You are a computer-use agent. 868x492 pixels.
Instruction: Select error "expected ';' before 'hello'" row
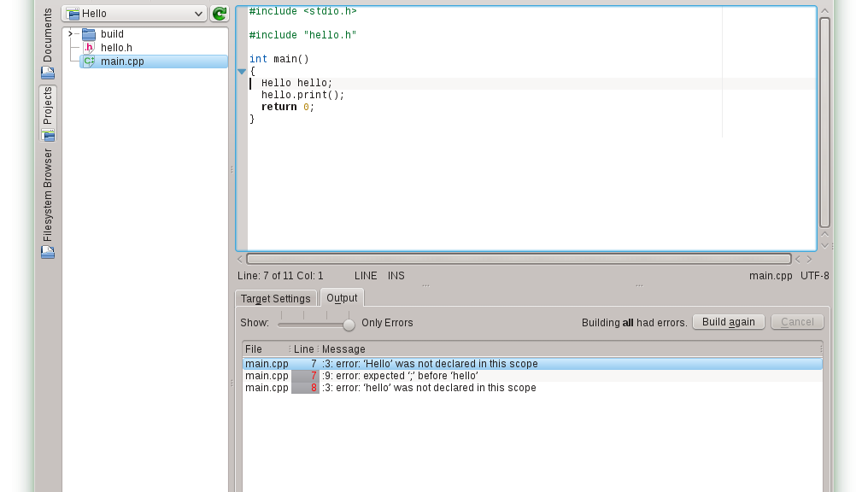tap(400, 376)
